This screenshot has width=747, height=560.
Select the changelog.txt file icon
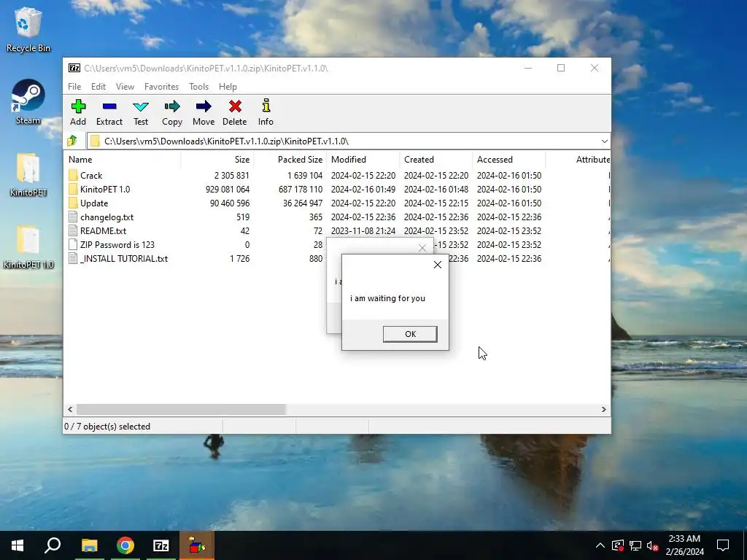73,217
